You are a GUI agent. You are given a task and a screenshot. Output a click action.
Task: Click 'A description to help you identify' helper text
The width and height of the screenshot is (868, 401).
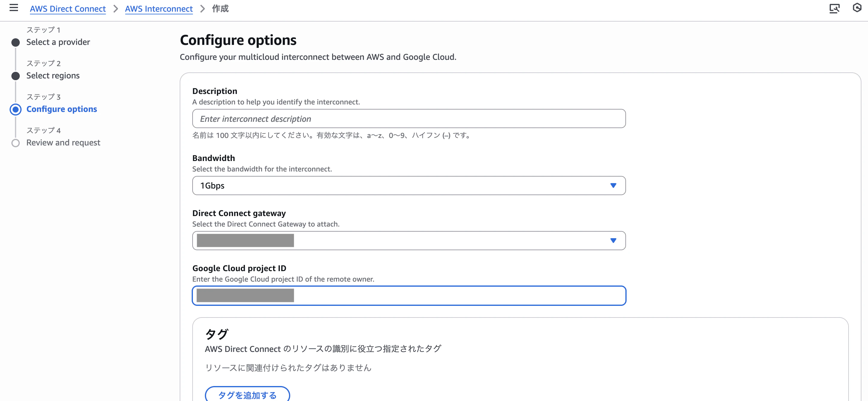[276, 102]
